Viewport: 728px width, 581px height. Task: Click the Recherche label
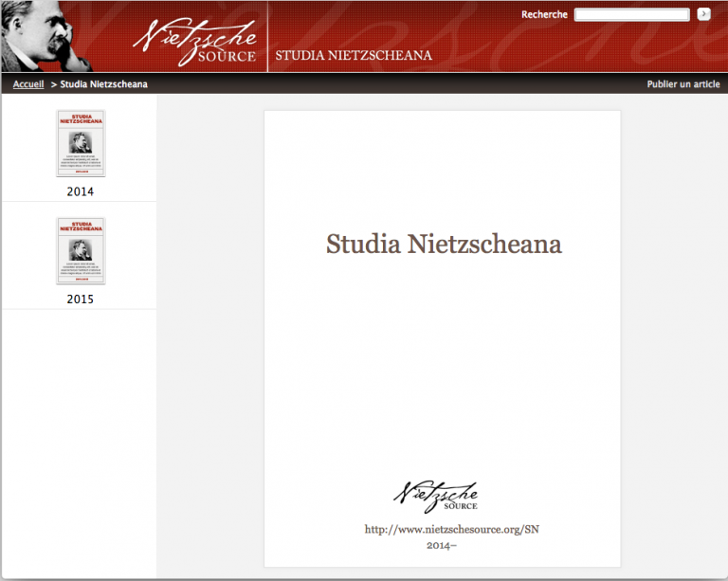click(x=544, y=14)
